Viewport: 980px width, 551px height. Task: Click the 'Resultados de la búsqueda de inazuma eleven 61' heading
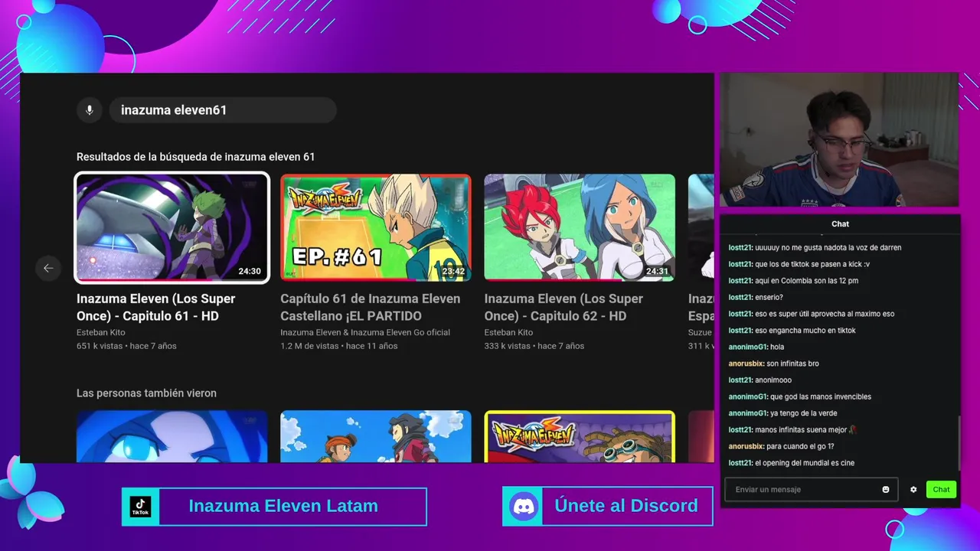point(196,157)
